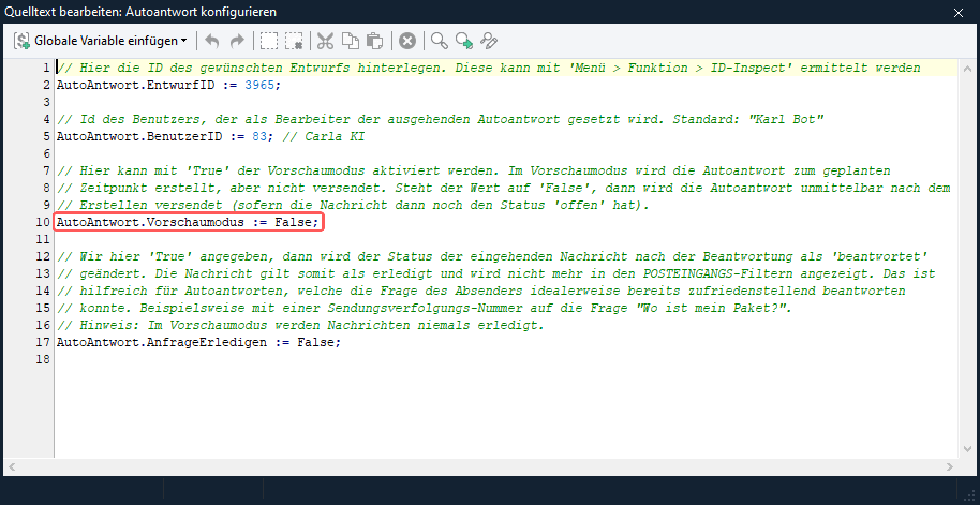980x505 pixels.
Task: Open search with the magnifier icon
Action: [439, 41]
